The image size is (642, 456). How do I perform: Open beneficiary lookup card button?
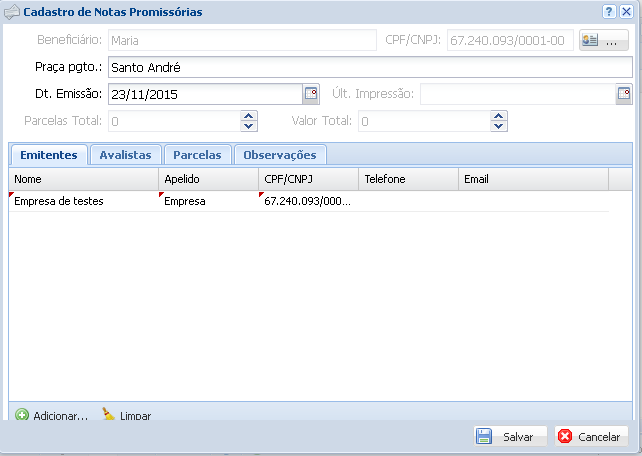(x=603, y=41)
